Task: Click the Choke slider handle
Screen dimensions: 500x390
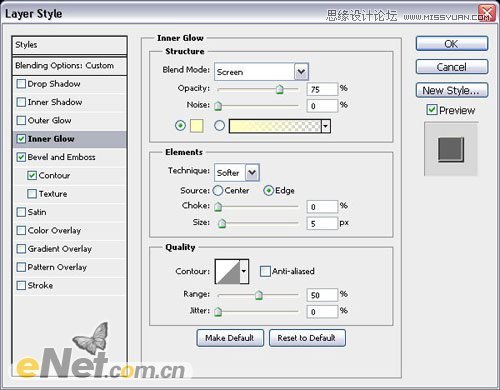Action: pos(218,207)
